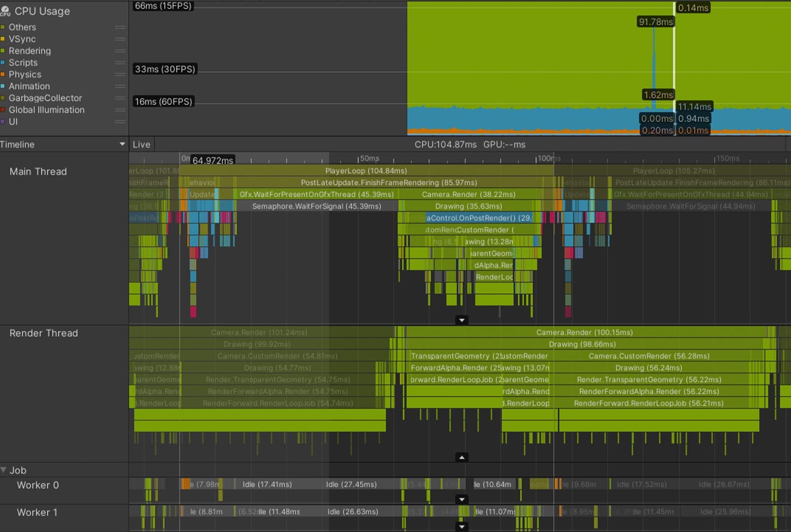This screenshot has height=532, width=791.
Task: Click the reorder handle beside Animation
Action: pos(120,86)
